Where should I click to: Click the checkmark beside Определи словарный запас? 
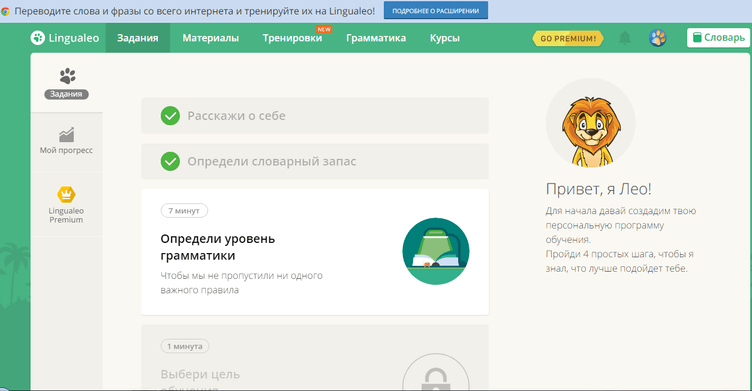[170, 161]
